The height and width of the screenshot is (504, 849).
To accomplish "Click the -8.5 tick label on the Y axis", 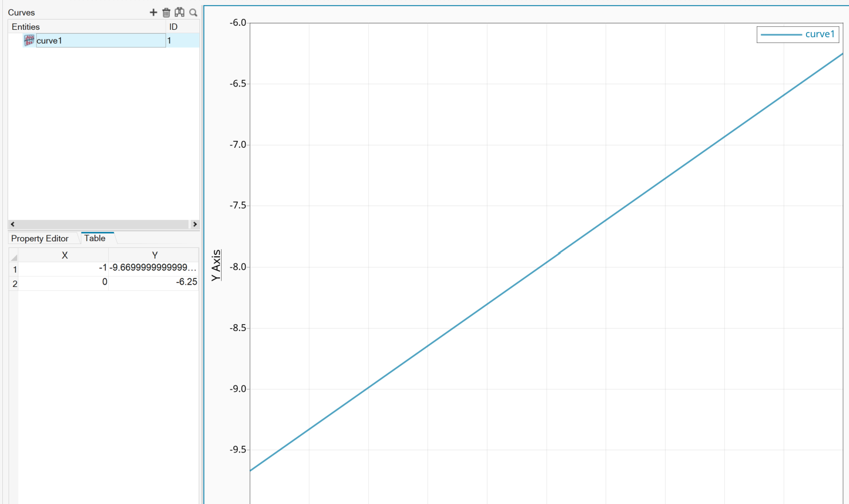I will click(x=238, y=328).
